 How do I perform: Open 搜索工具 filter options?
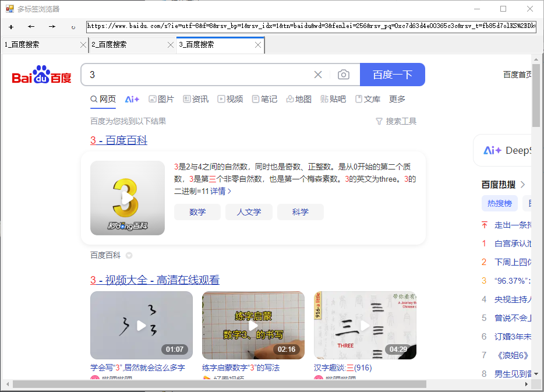pyautogui.click(x=396, y=121)
